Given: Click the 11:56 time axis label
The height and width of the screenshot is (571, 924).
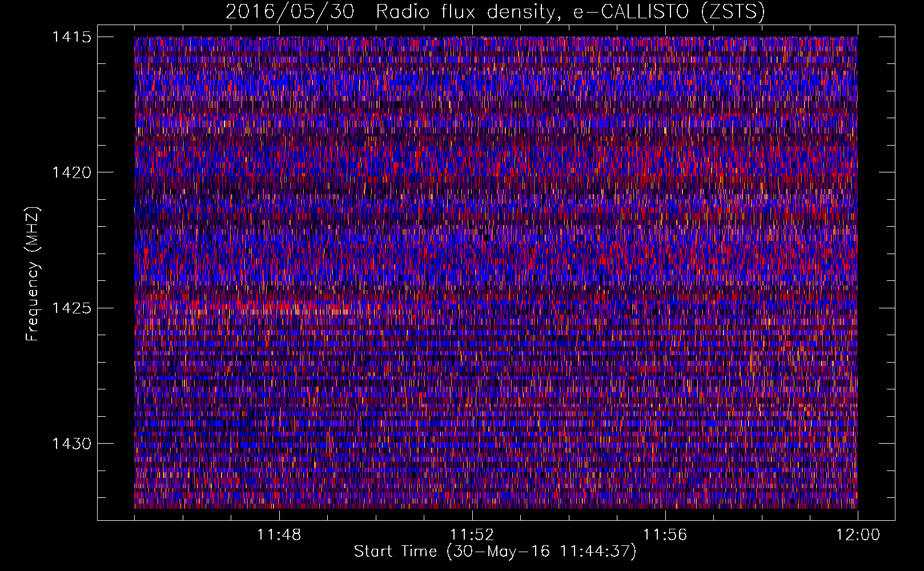Looking at the screenshot, I should click(x=665, y=535).
